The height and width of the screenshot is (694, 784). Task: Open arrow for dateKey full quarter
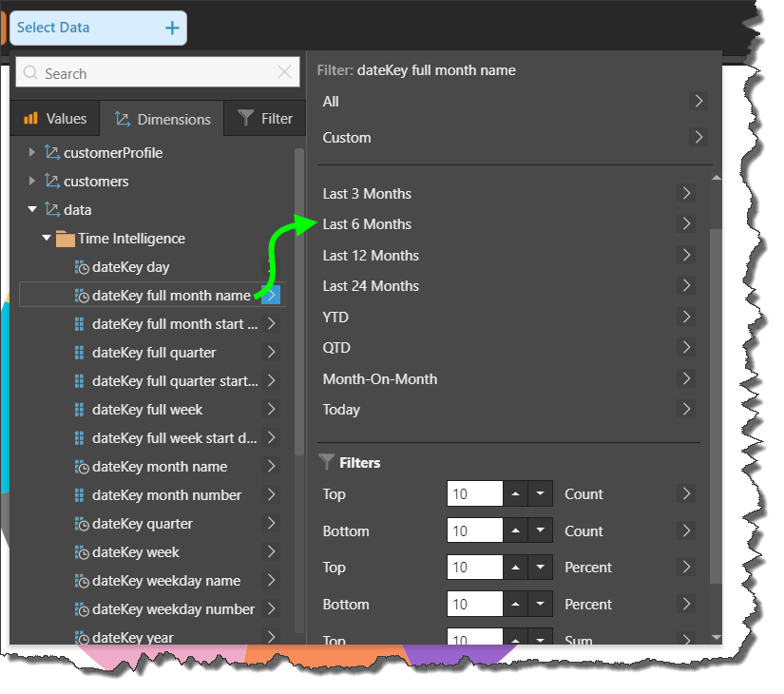271,353
